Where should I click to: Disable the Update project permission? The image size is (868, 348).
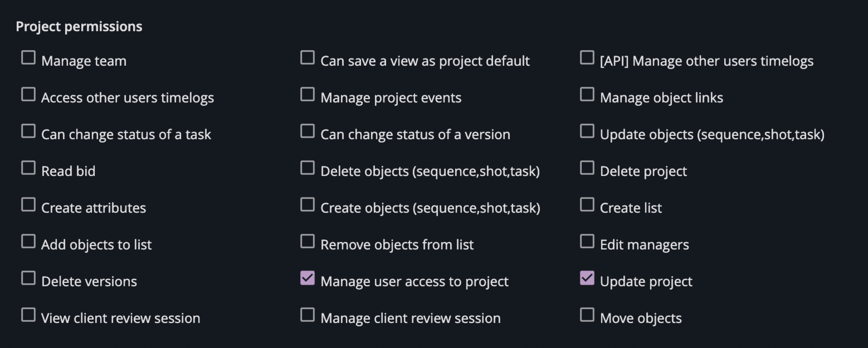(x=587, y=278)
